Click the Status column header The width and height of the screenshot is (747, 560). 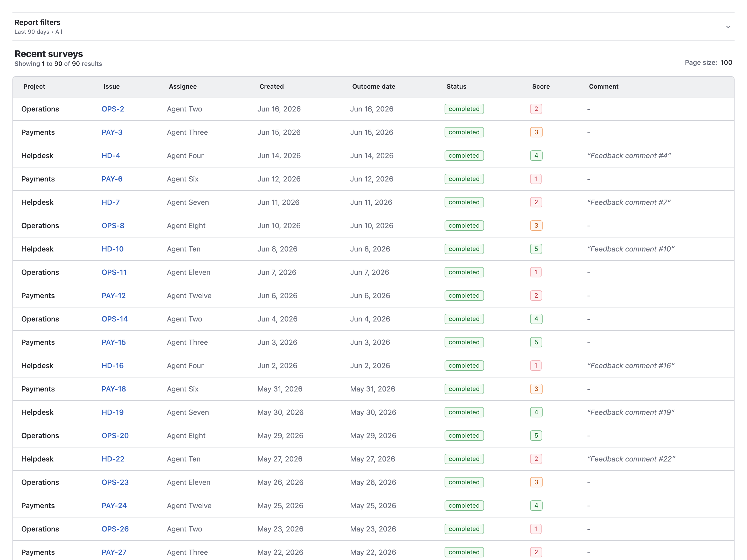pyautogui.click(x=456, y=86)
